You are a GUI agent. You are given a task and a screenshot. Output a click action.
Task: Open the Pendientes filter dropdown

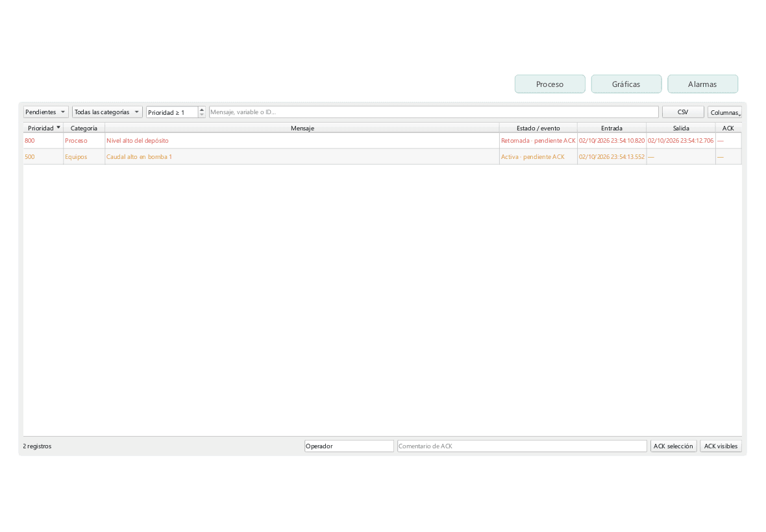click(46, 112)
